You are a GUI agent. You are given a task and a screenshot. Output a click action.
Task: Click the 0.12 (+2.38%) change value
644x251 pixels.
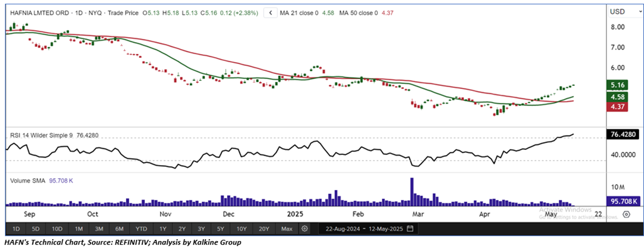(x=238, y=13)
